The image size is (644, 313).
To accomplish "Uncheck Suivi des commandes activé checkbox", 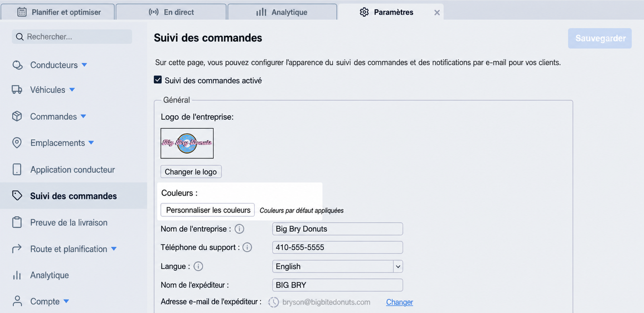I will tap(158, 80).
